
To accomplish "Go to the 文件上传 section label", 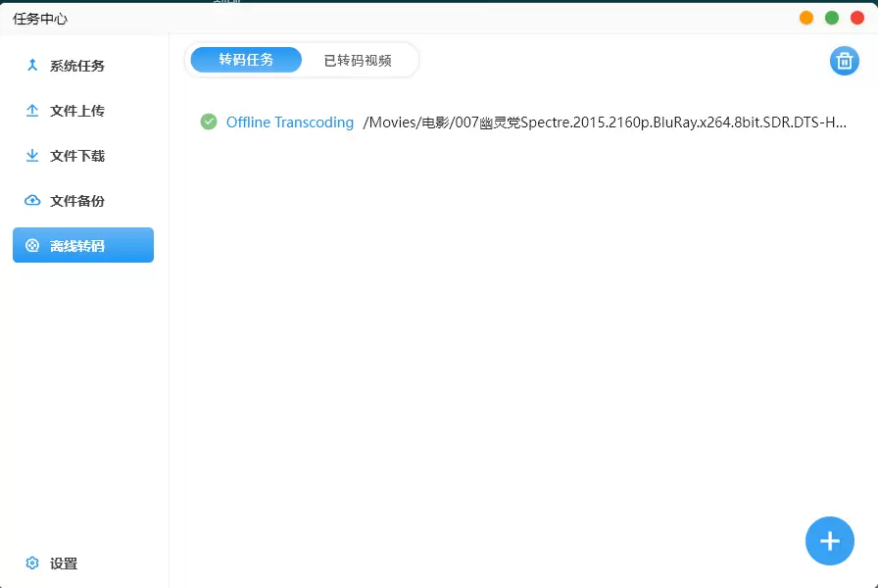I will [x=77, y=111].
